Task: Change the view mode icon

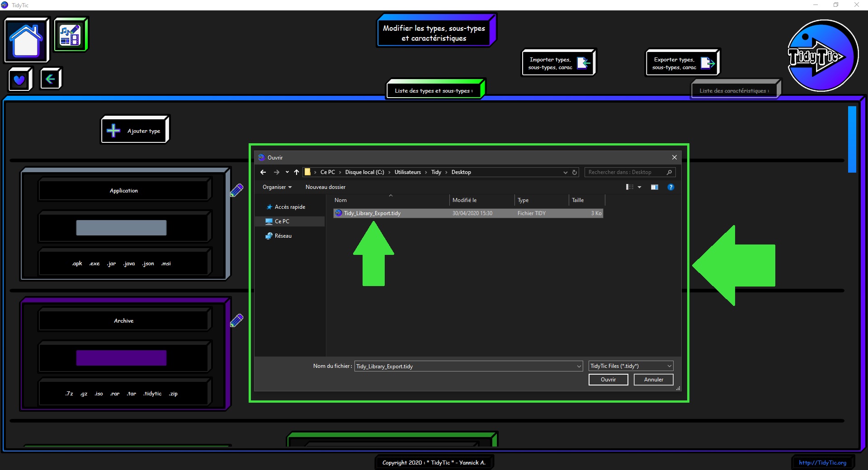Action: [629, 187]
